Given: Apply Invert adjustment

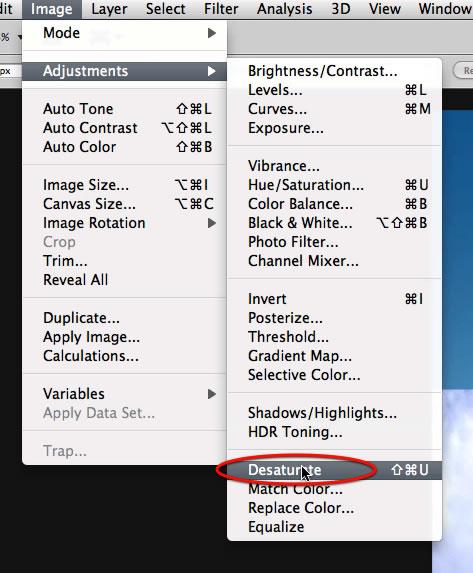Looking at the screenshot, I should click(334, 299).
